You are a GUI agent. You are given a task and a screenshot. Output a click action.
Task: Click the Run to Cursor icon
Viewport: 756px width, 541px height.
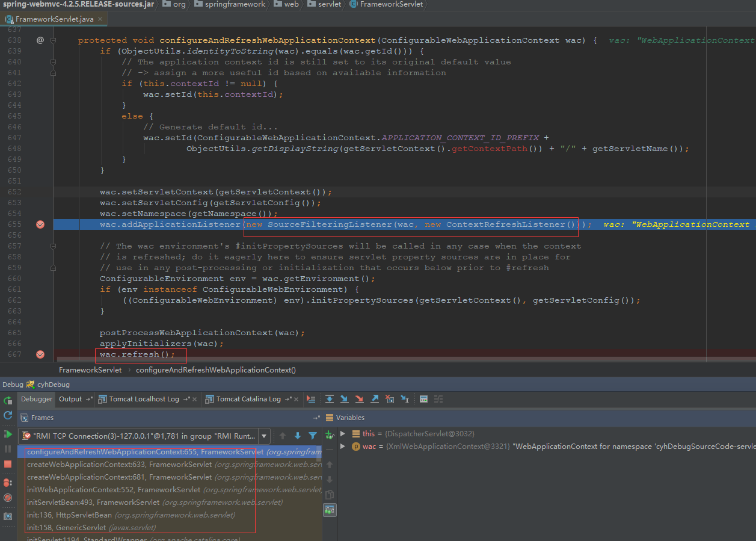[405, 399]
